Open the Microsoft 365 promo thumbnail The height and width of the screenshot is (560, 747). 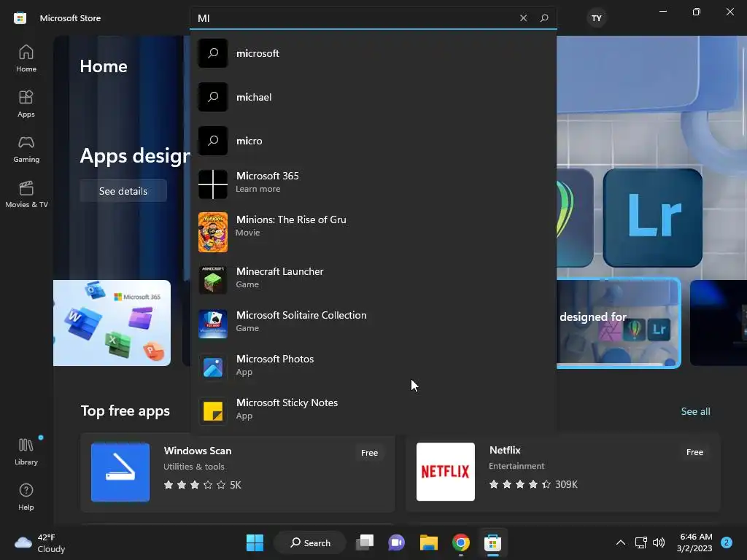click(x=112, y=323)
